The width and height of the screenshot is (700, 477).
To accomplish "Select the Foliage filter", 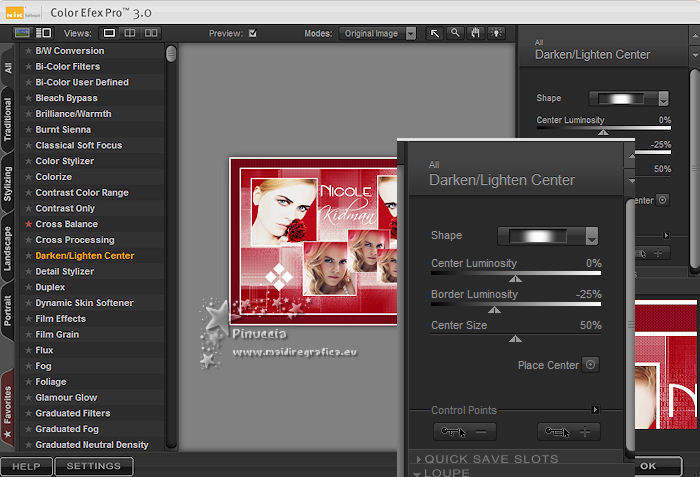I will pyautogui.click(x=51, y=382).
